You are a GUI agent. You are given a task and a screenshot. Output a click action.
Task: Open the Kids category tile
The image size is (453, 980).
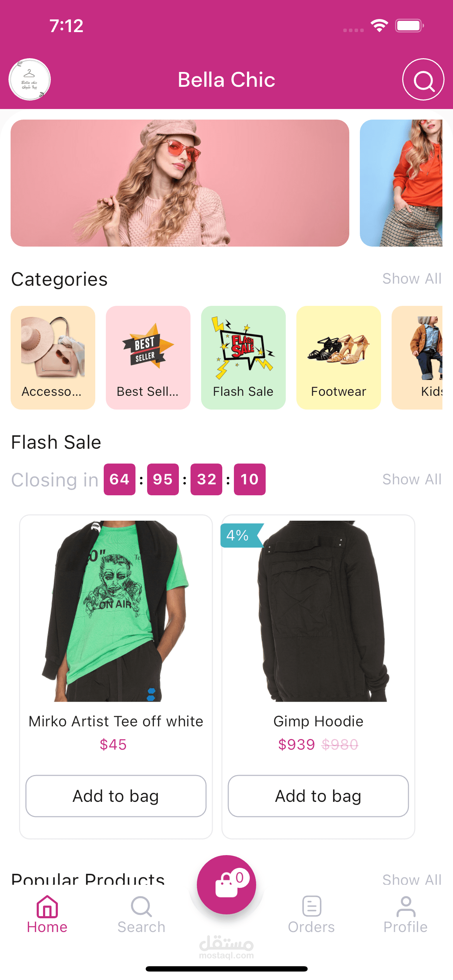[x=417, y=358]
